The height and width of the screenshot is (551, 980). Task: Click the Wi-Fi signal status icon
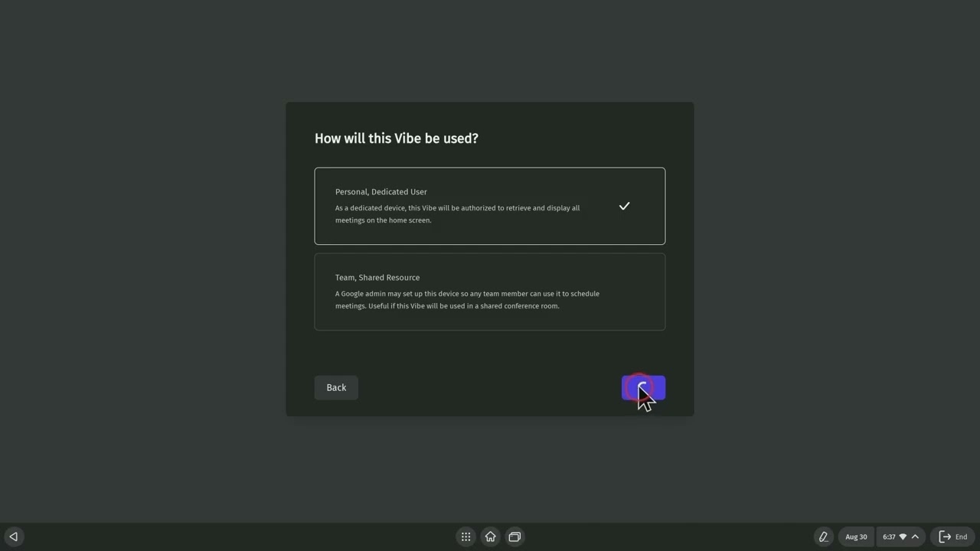[x=903, y=536]
